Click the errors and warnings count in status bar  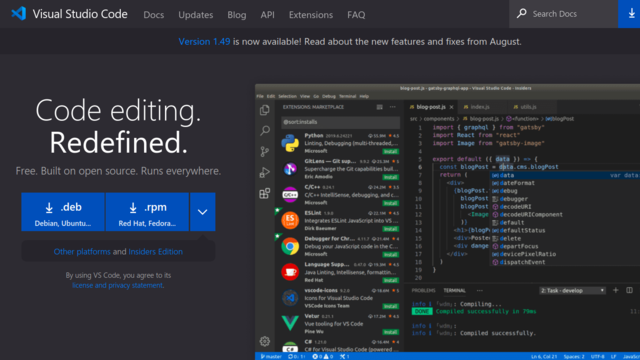[323, 356]
